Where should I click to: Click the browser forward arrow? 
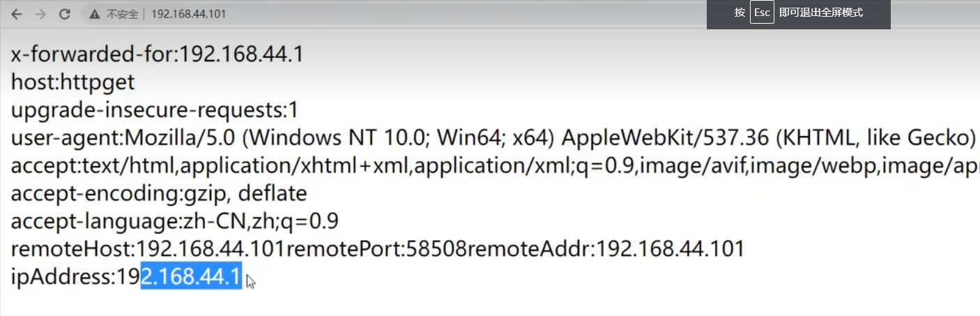coord(40,14)
